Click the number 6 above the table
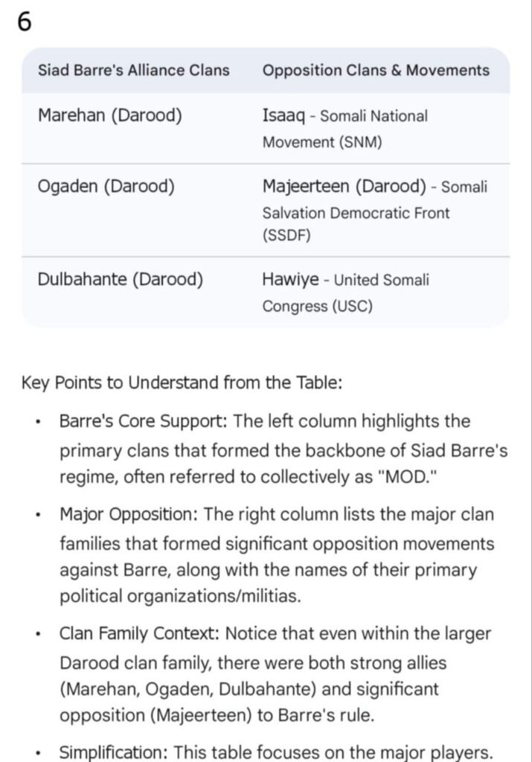Screen dimensions: 532x762 click(24, 23)
